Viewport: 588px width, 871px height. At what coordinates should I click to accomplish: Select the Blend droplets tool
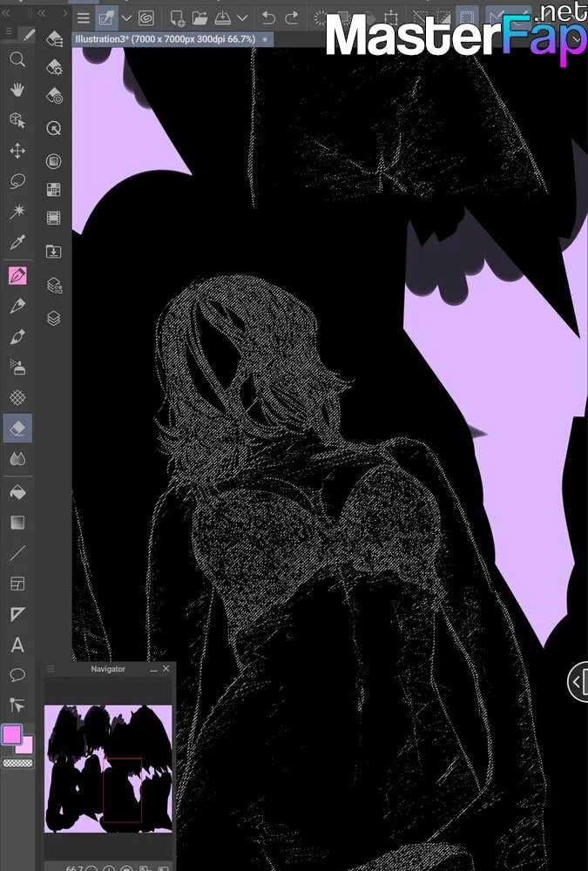click(x=17, y=459)
